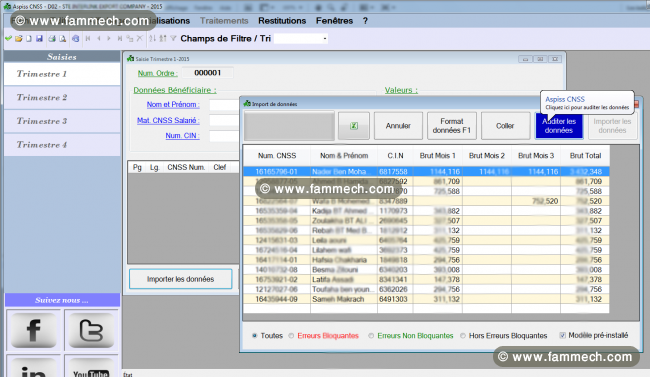Click the Num. Ordre field showing 000001

[x=208, y=73]
